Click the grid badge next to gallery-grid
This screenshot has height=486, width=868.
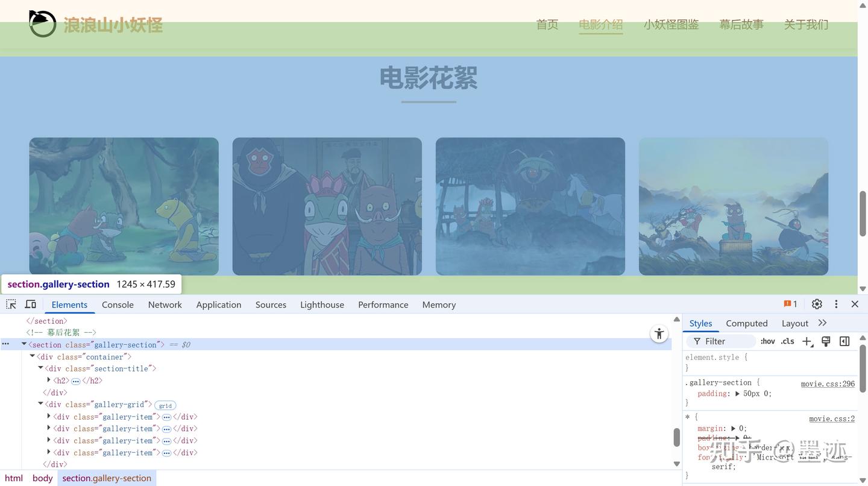coord(165,405)
